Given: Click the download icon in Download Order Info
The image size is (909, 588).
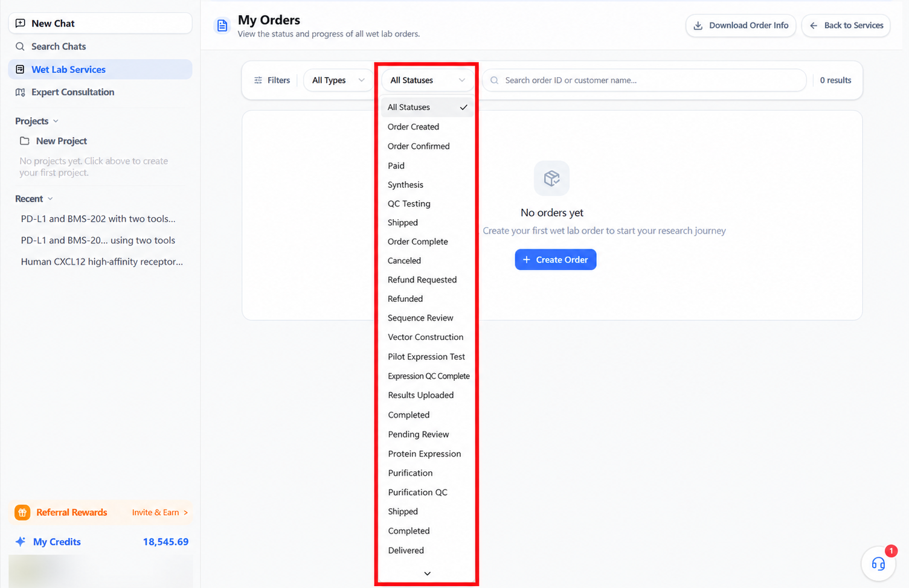Looking at the screenshot, I should pyautogui.click(x=698, y=25).
